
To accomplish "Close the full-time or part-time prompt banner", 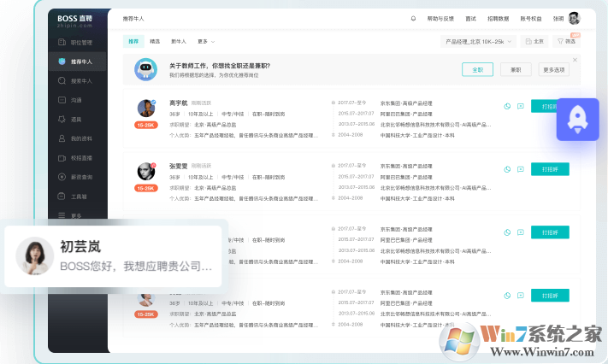I will (575, 60).
